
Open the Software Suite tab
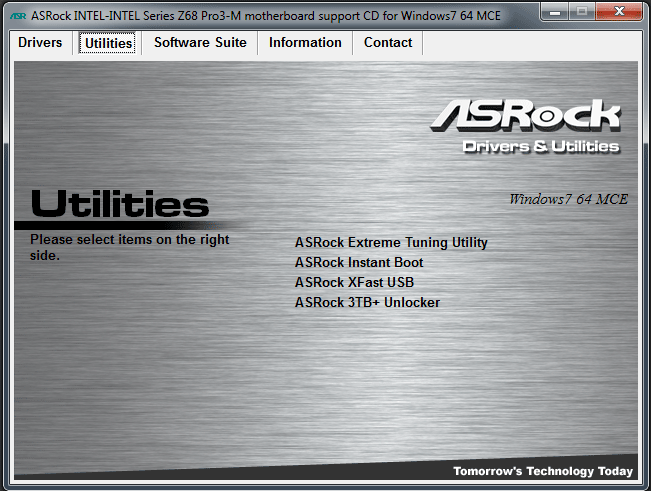(x=200, y=42)
